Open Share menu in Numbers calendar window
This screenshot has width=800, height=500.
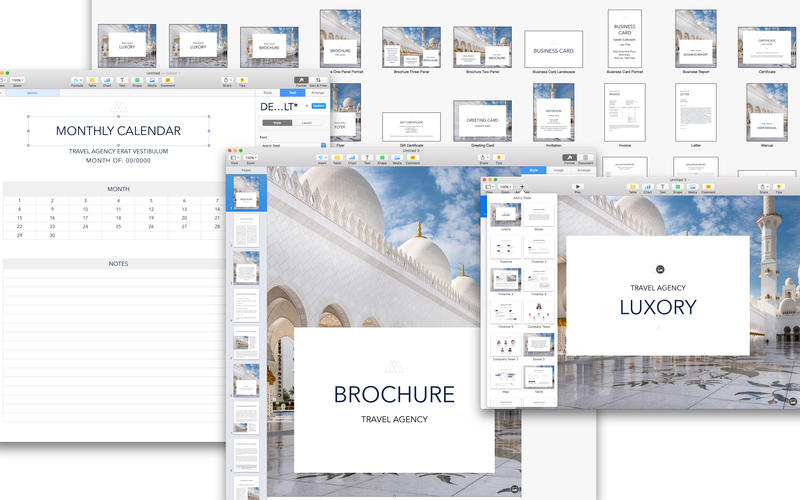point(227,81)
